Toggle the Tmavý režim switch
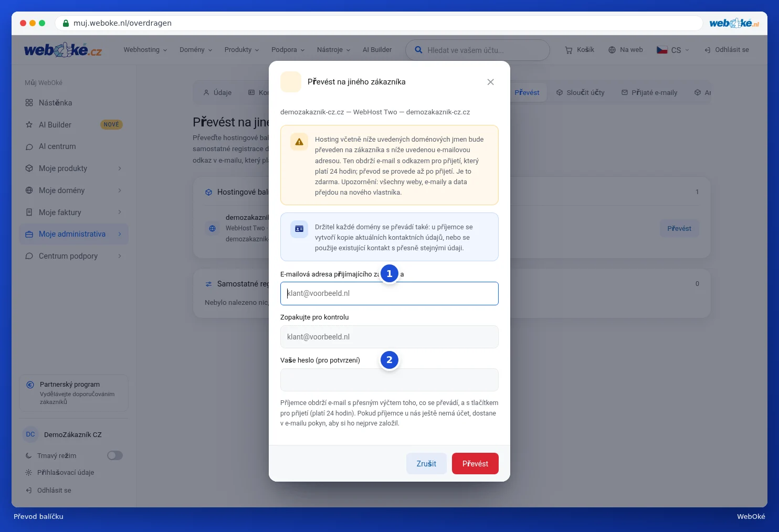 click(115, 455)
